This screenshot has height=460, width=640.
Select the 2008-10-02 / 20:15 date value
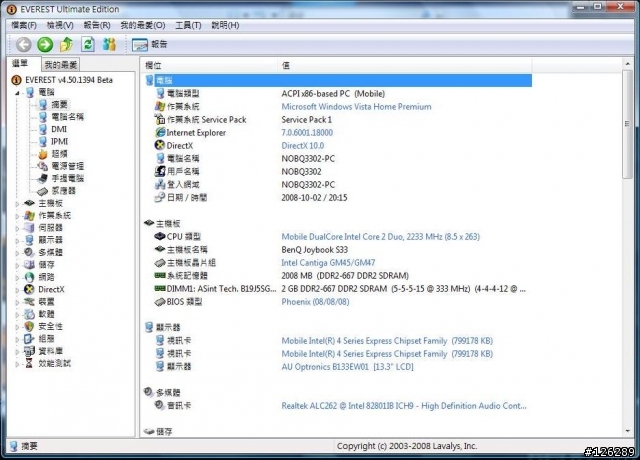pos(314,198)
